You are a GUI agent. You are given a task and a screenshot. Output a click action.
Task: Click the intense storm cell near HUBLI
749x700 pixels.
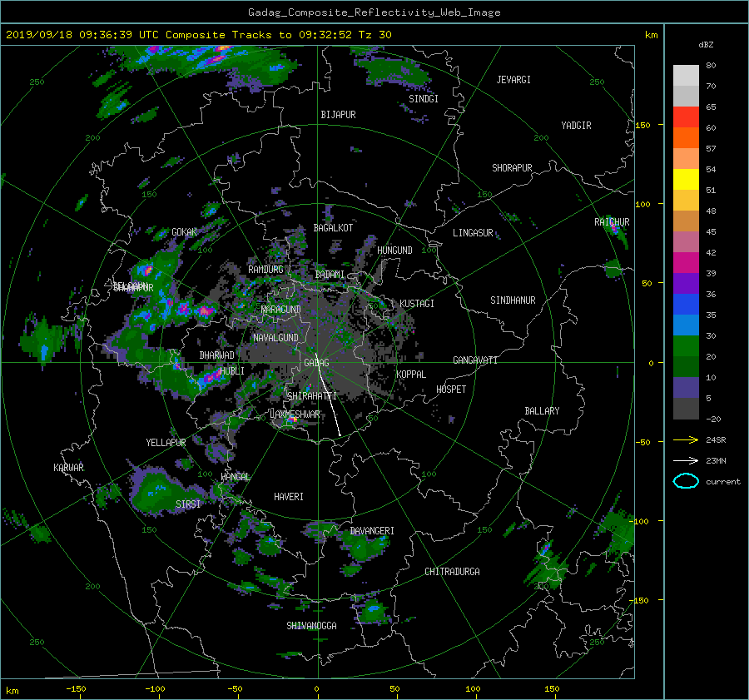tap(211, 377)
